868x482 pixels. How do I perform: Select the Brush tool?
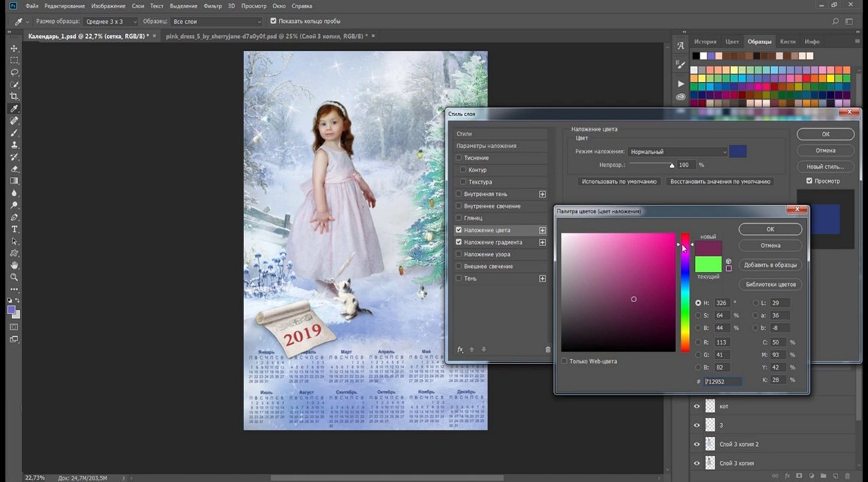tap(14, 133)
